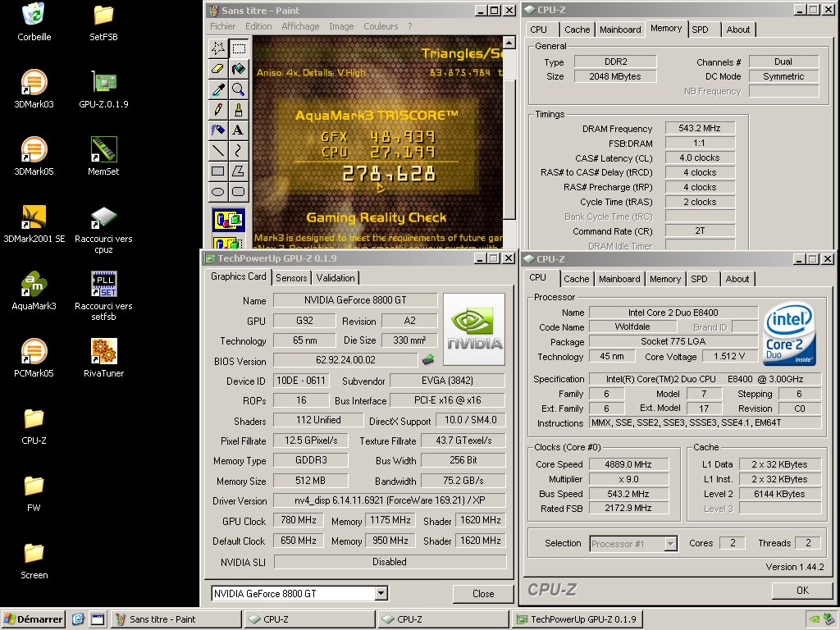Select the Magnifier tool in Paint
This screenshot has width=840, height=630.
click(239, 89)
